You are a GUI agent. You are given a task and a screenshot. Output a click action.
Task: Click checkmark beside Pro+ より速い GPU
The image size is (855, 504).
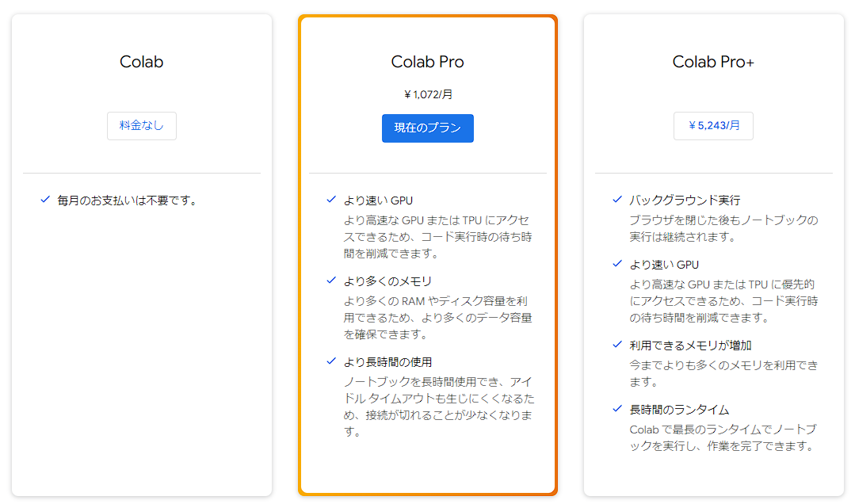617,264
